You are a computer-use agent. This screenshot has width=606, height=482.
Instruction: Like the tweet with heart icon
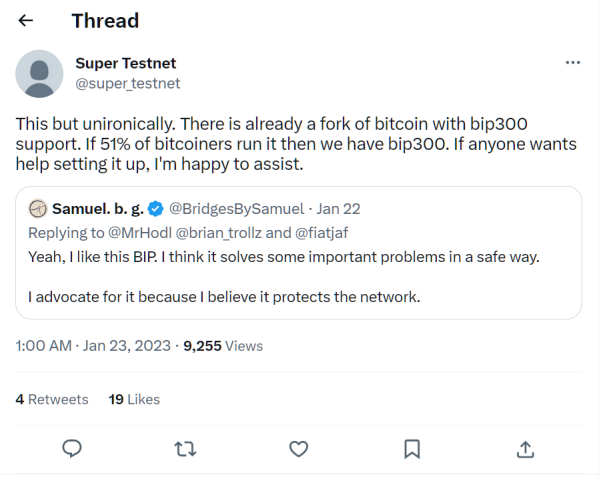tap(298, 448)
